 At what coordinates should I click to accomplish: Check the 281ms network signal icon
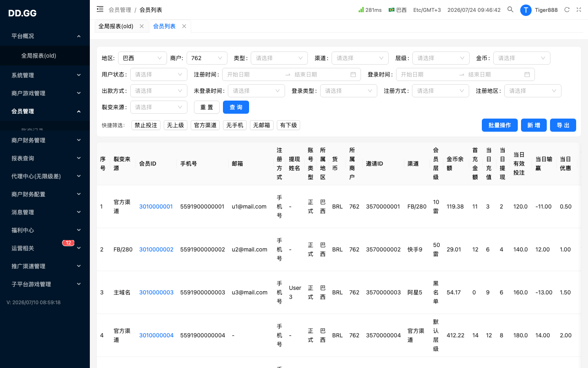pos(361,9)
